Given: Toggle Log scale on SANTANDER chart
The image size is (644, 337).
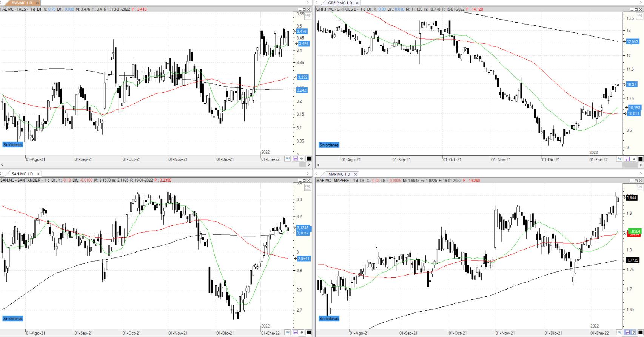Looking at the screenshot, I should (x=307, y=187).
